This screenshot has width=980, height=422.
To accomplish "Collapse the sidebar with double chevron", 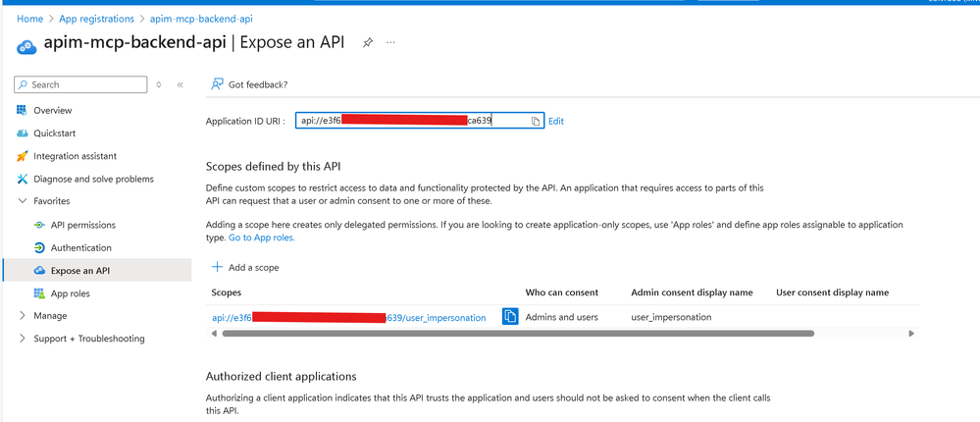I will (x=180, y=85).
